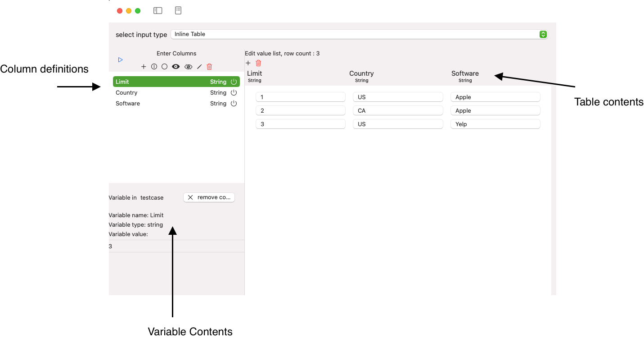Click the blue run/play icon above columns

(x=120, y=59)
